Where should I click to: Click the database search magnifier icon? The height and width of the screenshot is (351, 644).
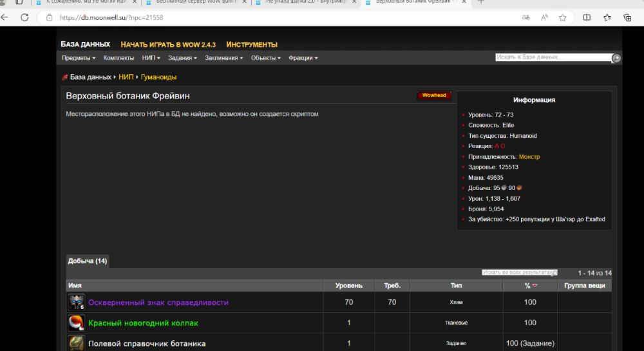tap(616, 58)
